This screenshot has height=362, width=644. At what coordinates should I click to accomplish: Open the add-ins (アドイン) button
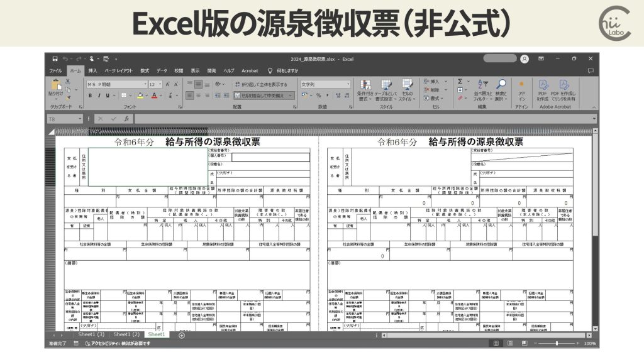click(x=521, y=90)
